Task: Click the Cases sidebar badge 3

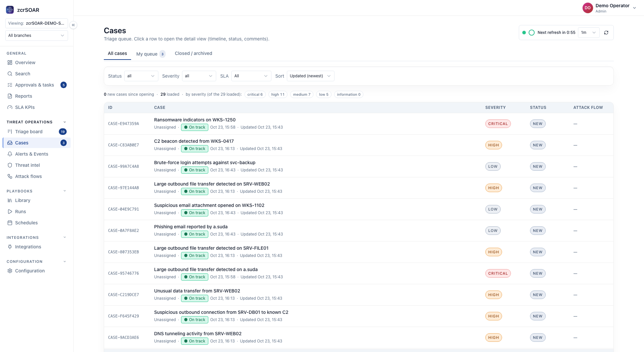Action: point(63,143)
